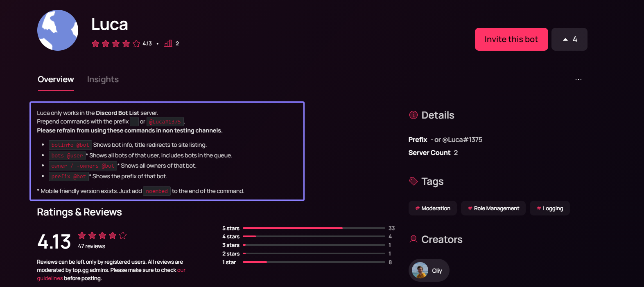Viewport: 644px width, 287px height.
Task: Click the Luca bot avatar image
Action: 58,30
